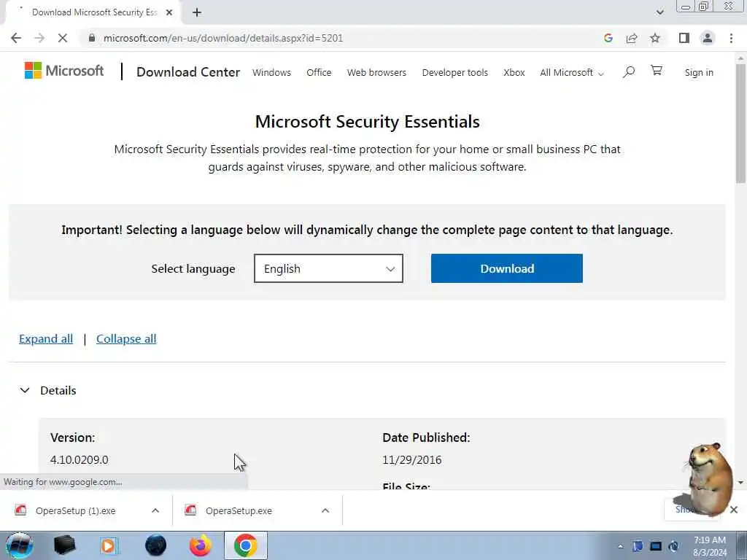Bookmark this page with star icon
The height and width of the screenshot is (560, 747).
655,38
